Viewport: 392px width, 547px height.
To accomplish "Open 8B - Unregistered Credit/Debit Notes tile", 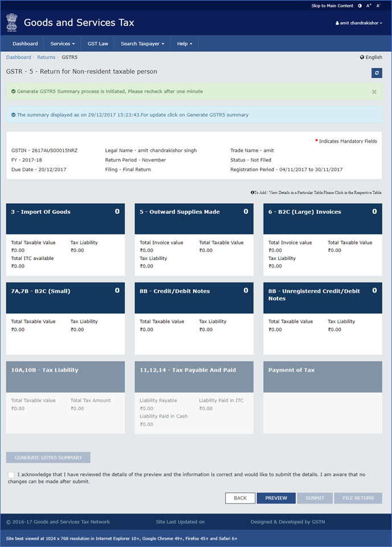I will 322,318.
